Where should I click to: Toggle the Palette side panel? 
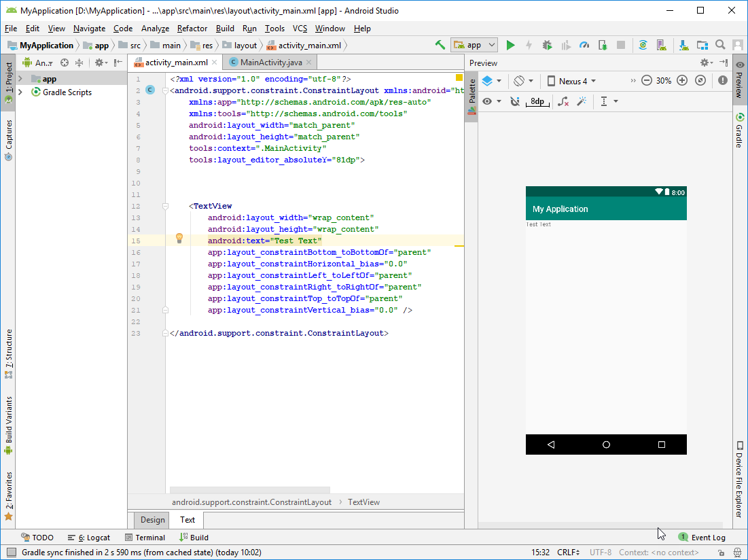471,98
